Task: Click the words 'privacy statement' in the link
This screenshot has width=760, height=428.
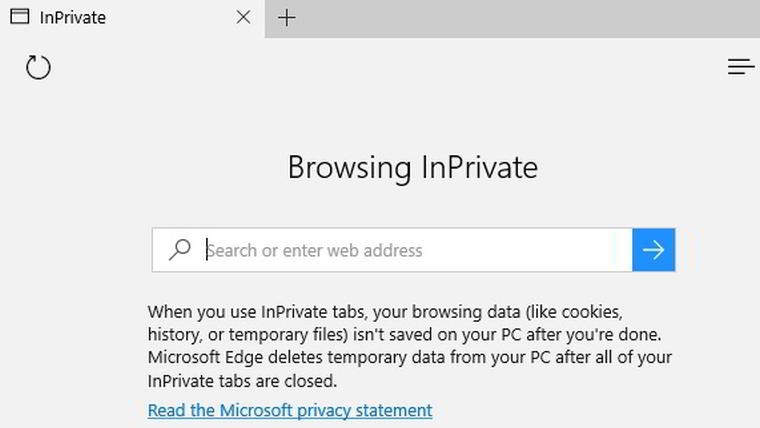Action: [x=364, y=411]
